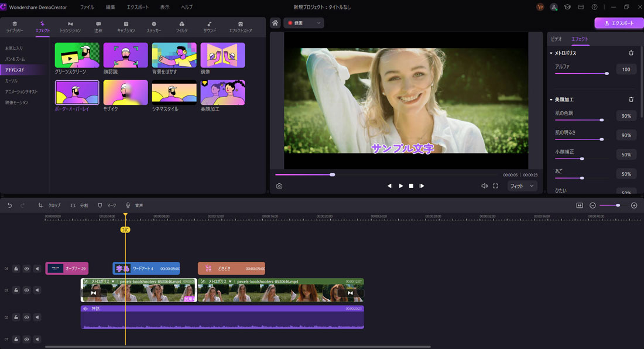Select アニメーションテキスト category
Screen dimensions: 644x349
pos(21,91)
